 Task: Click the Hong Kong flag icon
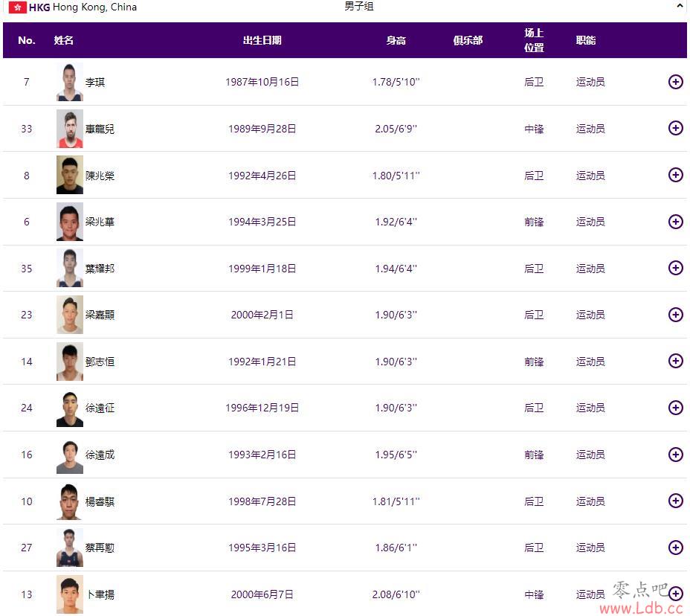[18, 7]
